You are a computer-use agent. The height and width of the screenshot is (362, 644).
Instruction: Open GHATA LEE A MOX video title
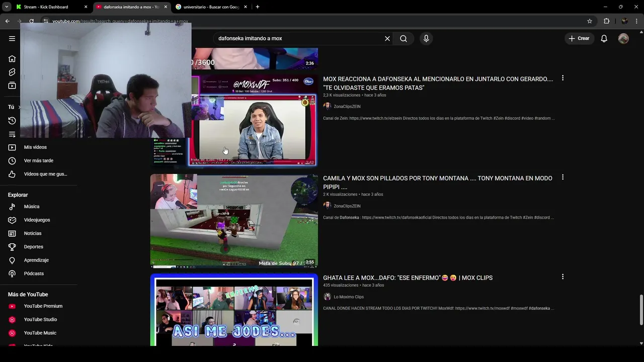408,278
